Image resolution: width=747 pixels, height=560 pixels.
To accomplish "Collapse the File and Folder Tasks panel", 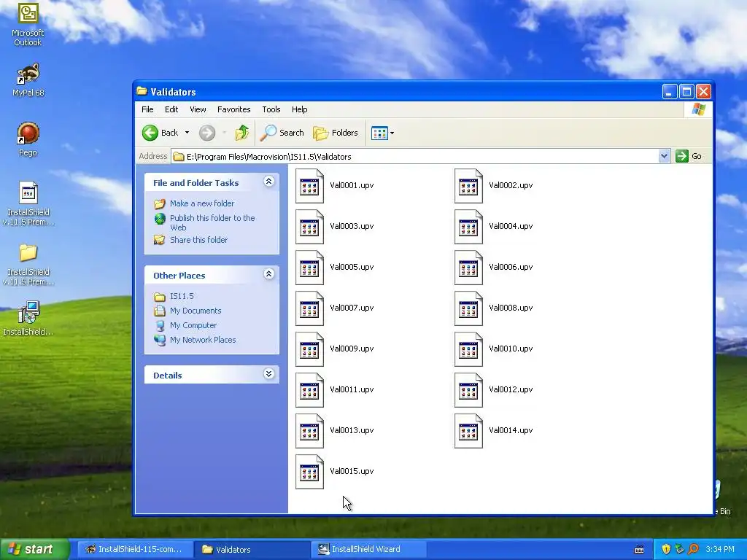I will (268, 182).
